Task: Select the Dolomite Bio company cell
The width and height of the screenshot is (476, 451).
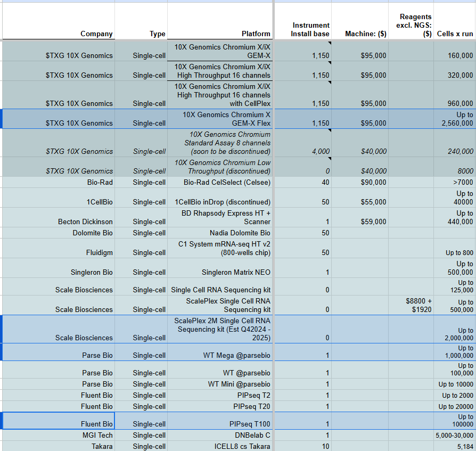Action: 59,233
